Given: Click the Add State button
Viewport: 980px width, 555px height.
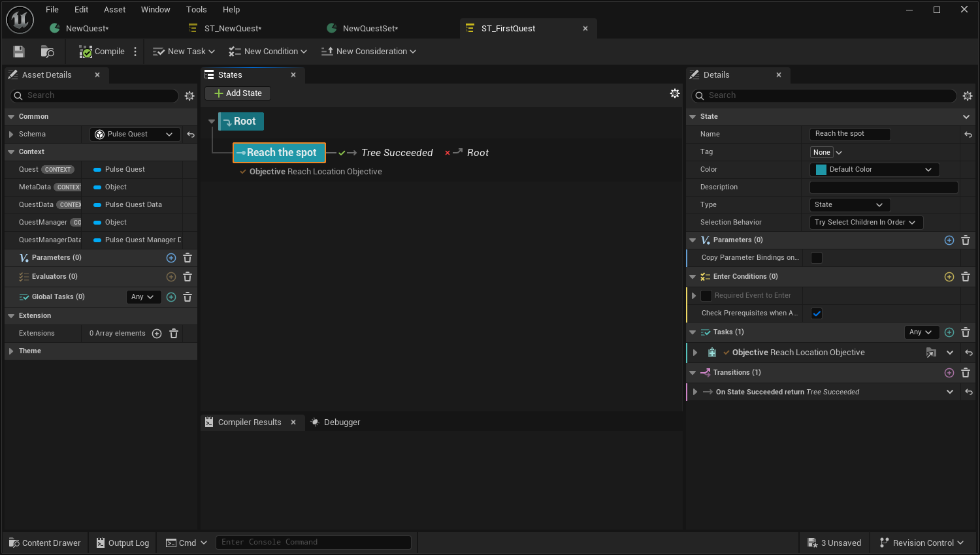Looking at the screenshot, I should tap(238, 93).
